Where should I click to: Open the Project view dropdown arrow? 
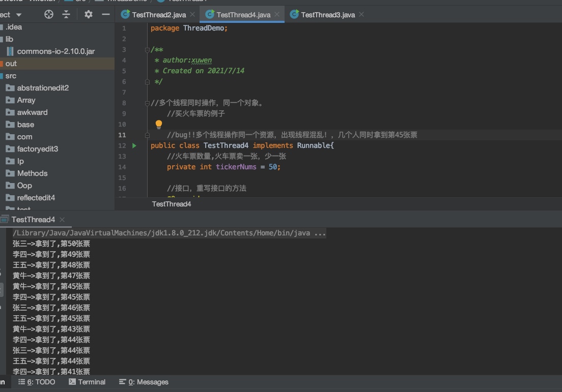tap(19, 15)
